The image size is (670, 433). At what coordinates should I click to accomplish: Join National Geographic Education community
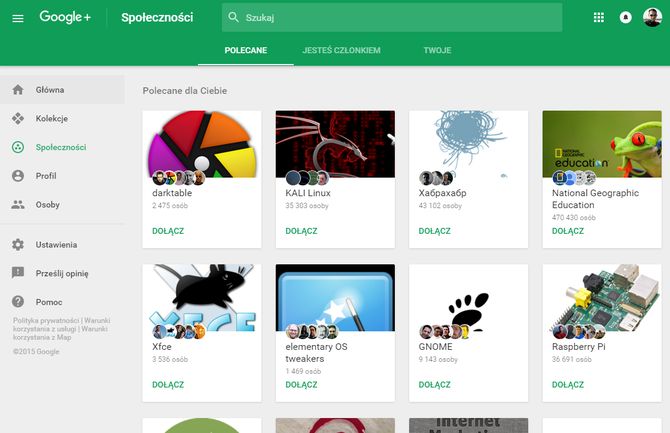(x=568, y=231)
